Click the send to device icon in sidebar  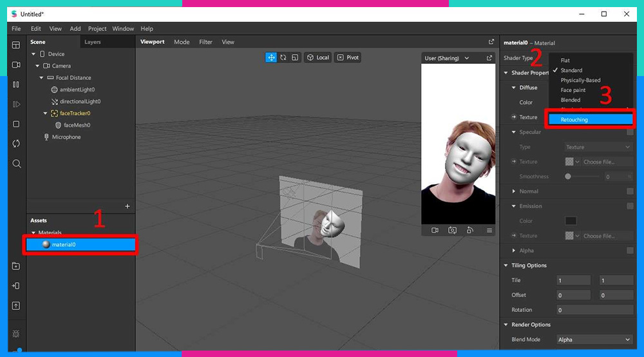tap(16, 286)
